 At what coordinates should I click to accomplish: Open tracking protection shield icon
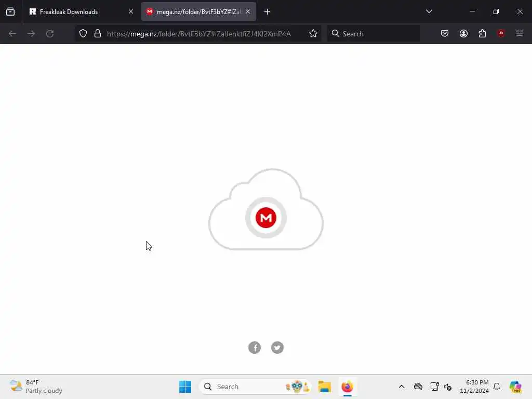(83, 34)
